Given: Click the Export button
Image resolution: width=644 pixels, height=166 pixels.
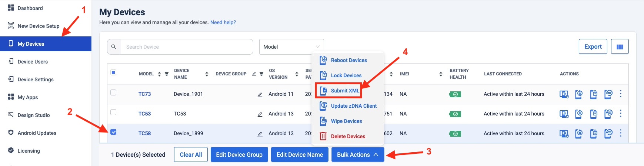Looking at the screenshot, I should click(593, 46).
